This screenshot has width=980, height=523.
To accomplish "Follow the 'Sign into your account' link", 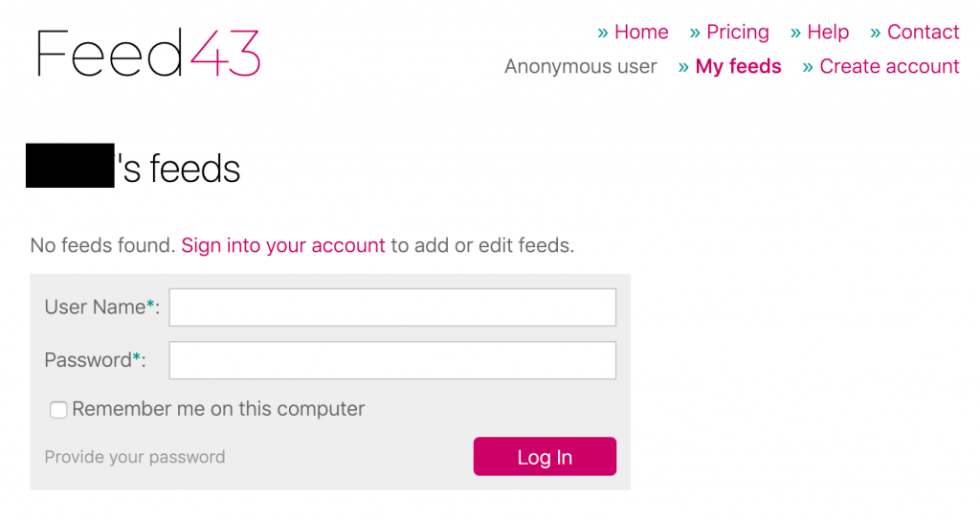I will click(283, 245).
